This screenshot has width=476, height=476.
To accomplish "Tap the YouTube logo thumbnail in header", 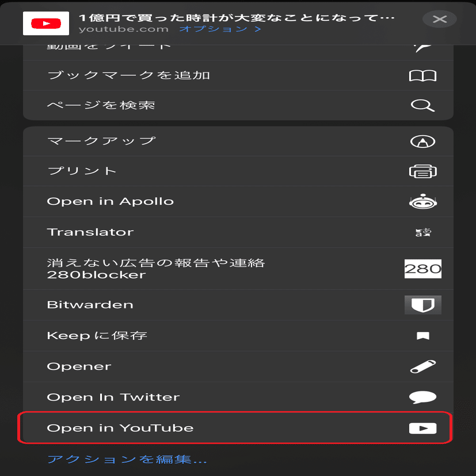I will (46, 24).
